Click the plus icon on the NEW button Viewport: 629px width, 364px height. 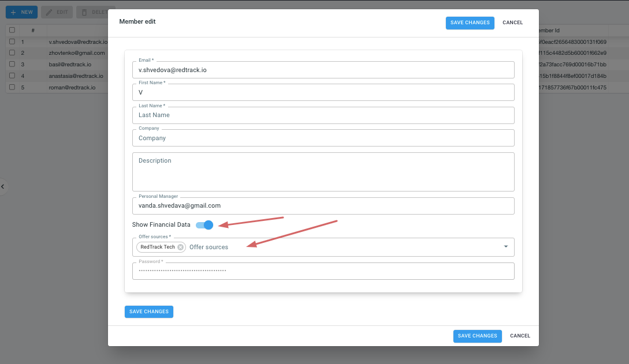pos(13,12)
